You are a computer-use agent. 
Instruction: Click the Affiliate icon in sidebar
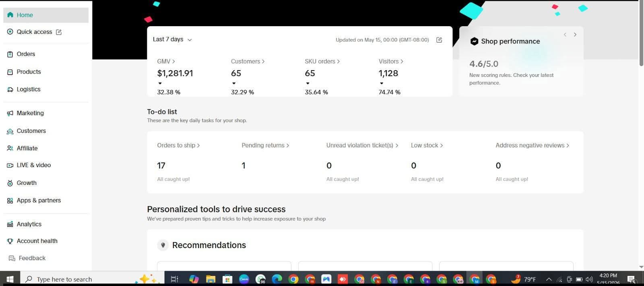10,148
